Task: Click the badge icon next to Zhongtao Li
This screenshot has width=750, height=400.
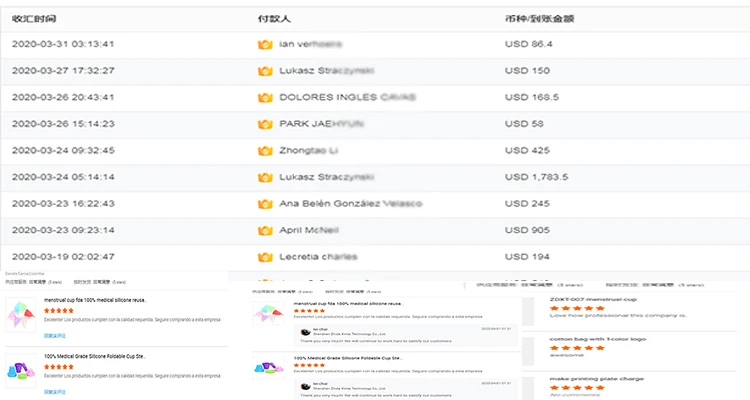Action: tap(265, 151)
